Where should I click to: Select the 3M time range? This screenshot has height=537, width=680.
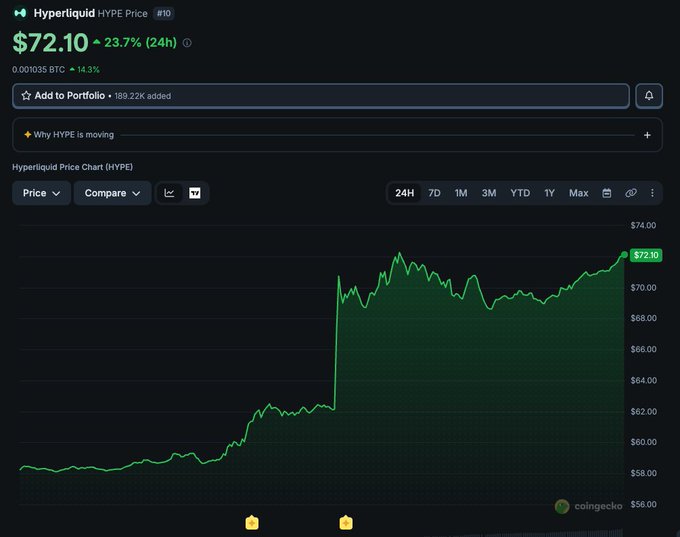coord(489,193)
